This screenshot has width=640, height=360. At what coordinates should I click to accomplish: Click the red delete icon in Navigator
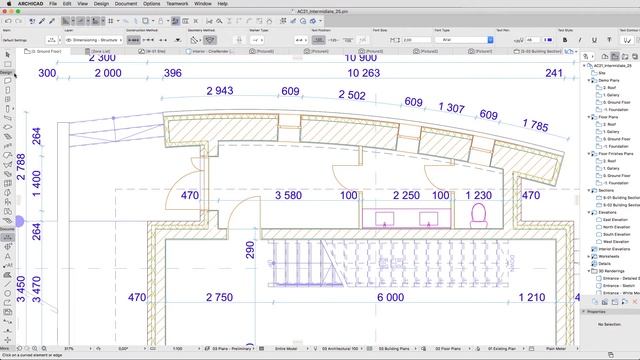pyautogui.click(x=635, y=302)
